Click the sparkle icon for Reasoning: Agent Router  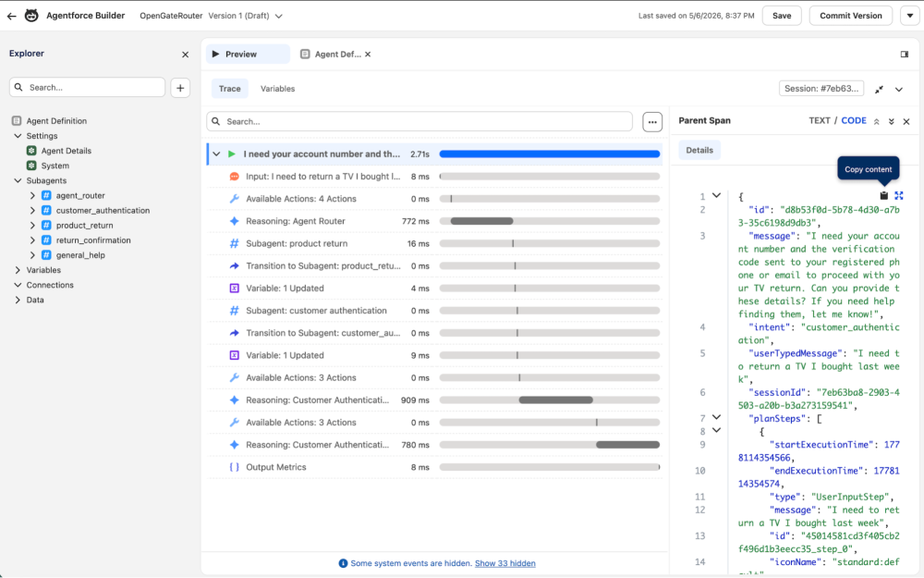coord(234,221)
